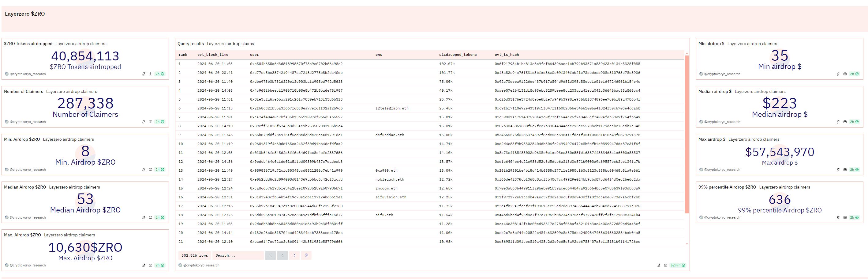Click refresh-arrow icon in Min. Airdrop $ZRO card

(x=144, y=170)
